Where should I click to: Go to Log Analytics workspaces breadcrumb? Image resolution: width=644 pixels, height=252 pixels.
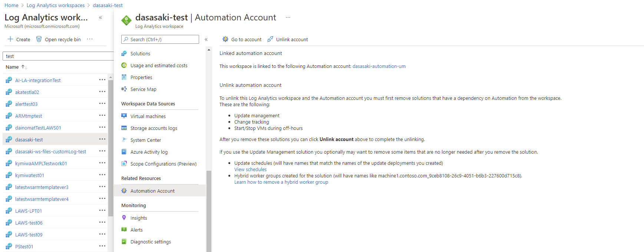click(56, 5)
